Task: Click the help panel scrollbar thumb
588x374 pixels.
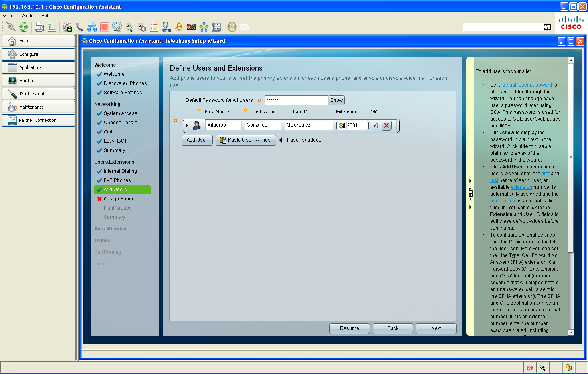Action: coord(571,158)
